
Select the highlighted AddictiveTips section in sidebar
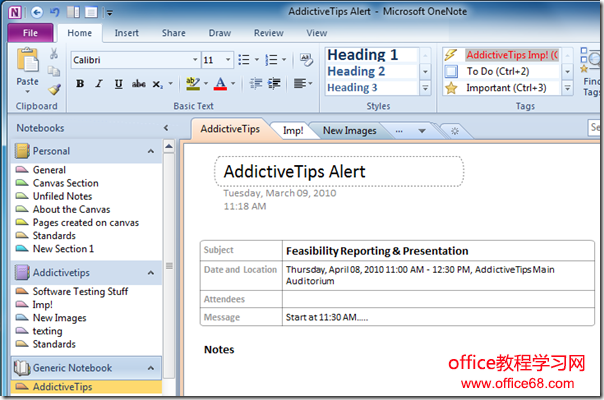(x=87, y=387)
